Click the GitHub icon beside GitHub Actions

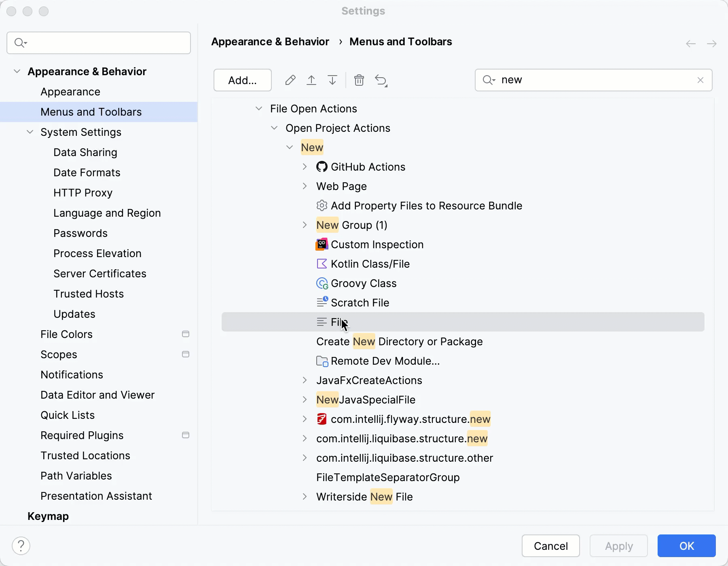click(322, 167)
